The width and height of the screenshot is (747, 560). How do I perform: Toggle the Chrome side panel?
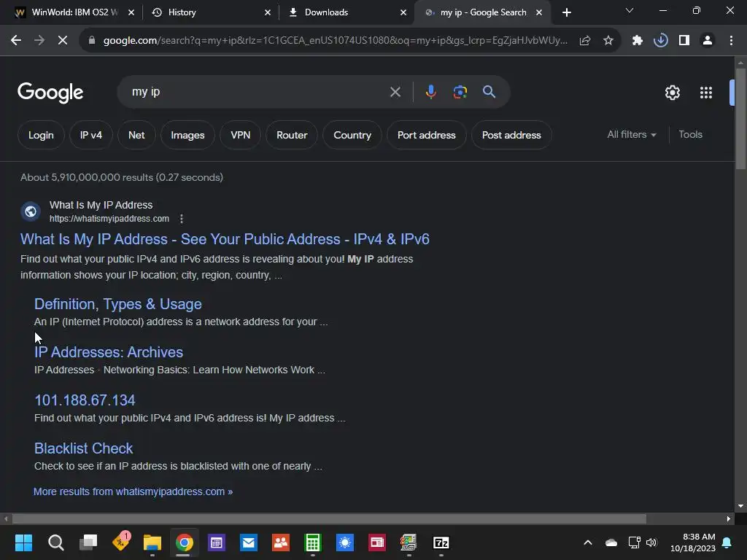click(684, 41)
